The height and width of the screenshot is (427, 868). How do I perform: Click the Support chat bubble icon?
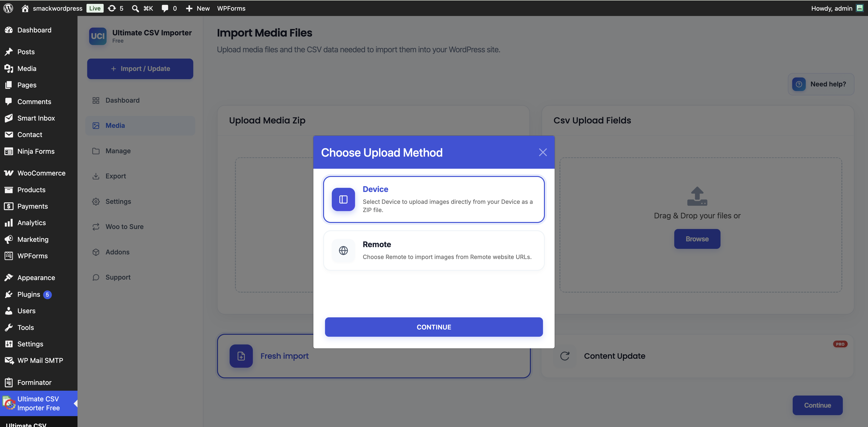96,277
